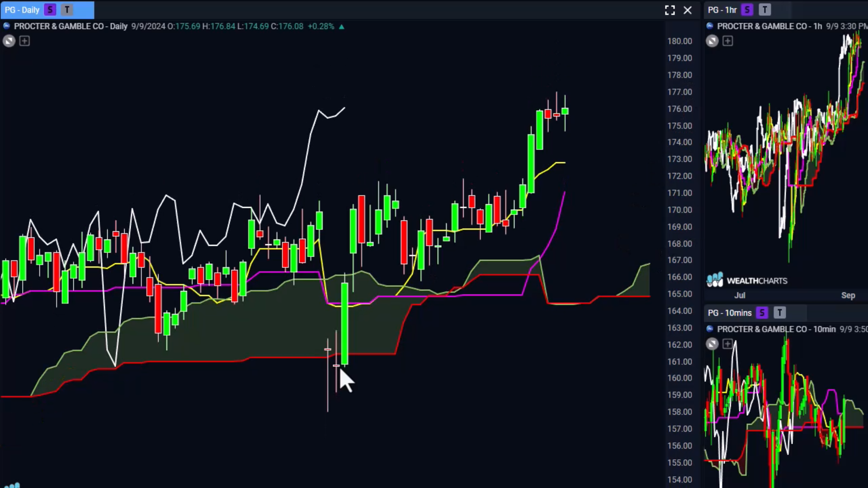
Task: Hide indicators with 10min chart circle-slash icon
Action: (712, 344)
